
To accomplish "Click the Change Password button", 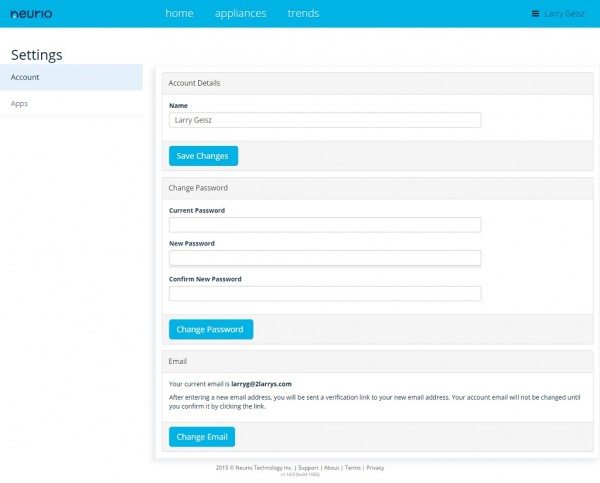I will (211, 329).
